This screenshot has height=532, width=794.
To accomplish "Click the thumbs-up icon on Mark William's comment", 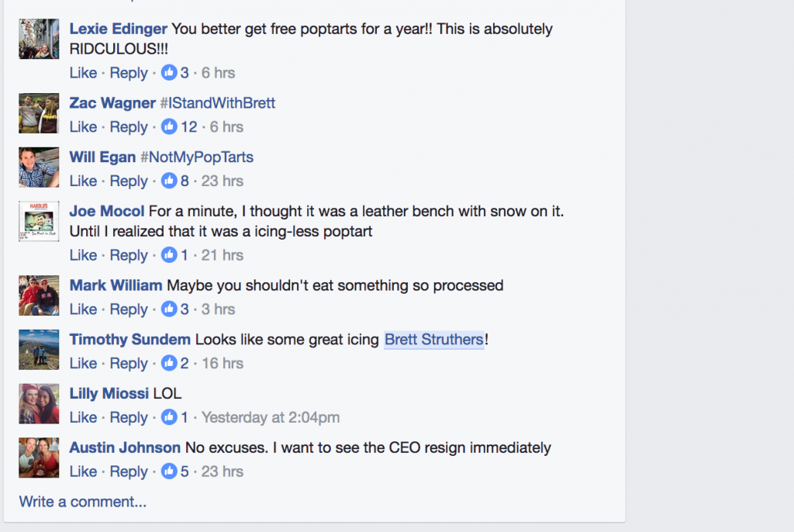I will pos(169,309).
